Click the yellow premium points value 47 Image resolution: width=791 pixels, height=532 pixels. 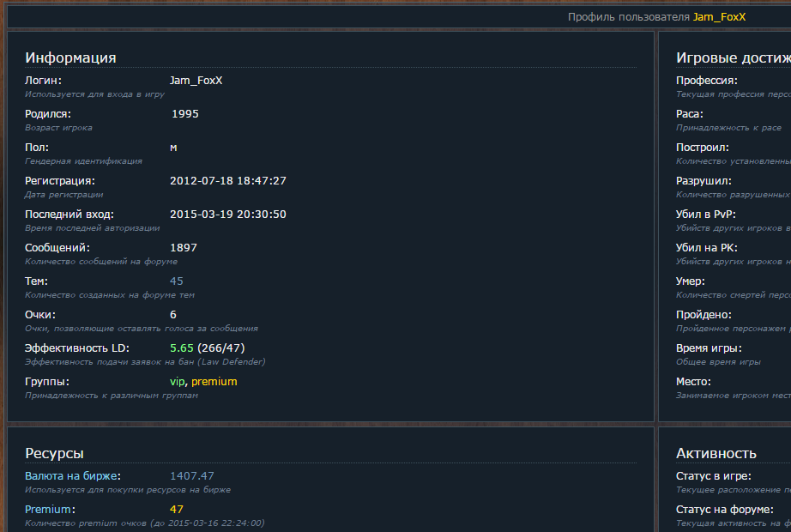tap(177, 510)
